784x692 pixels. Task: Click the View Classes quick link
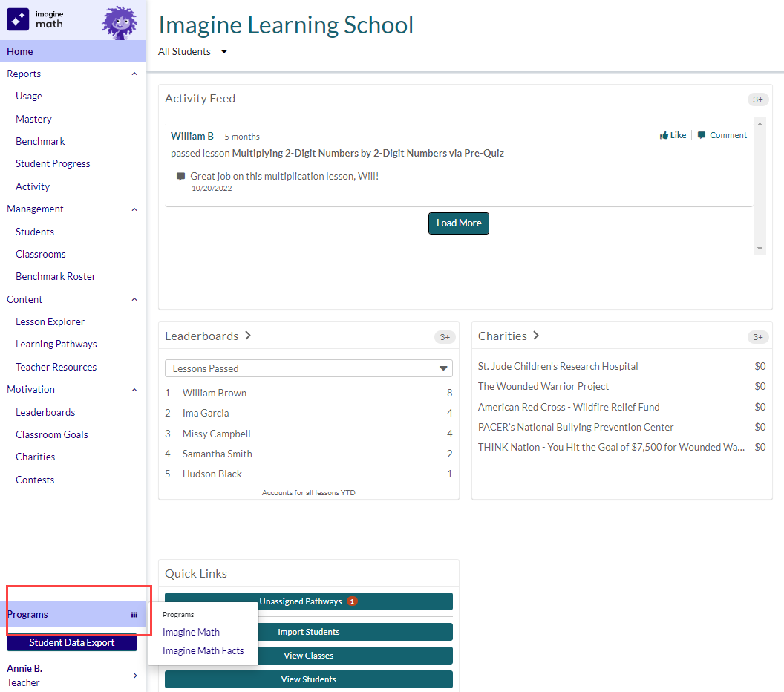[x=309, y=656]
